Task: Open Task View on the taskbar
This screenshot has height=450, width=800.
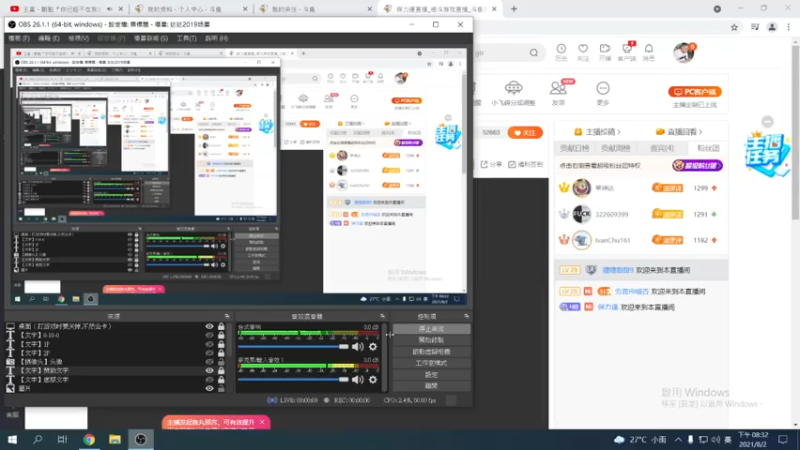Action: click(62, 439)
